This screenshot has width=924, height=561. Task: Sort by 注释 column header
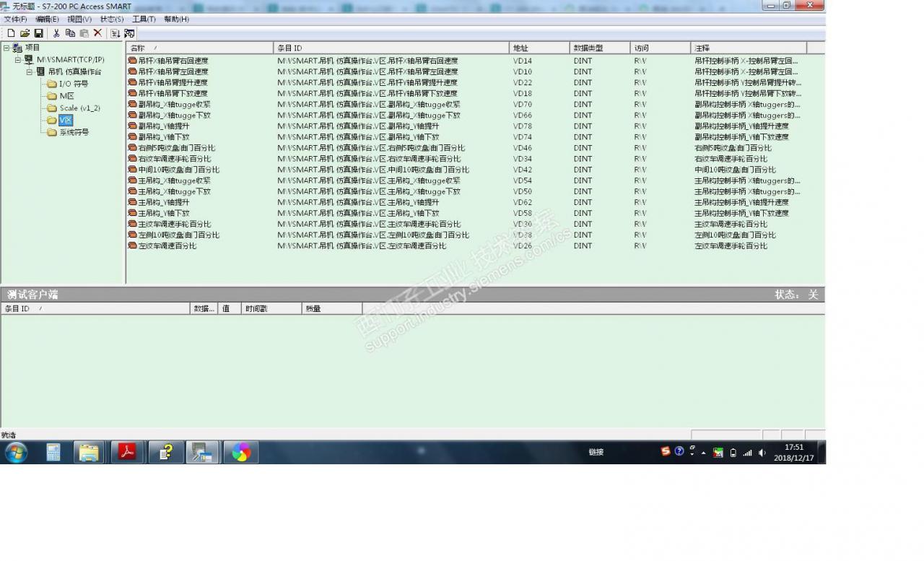click(x=749, y=48)
